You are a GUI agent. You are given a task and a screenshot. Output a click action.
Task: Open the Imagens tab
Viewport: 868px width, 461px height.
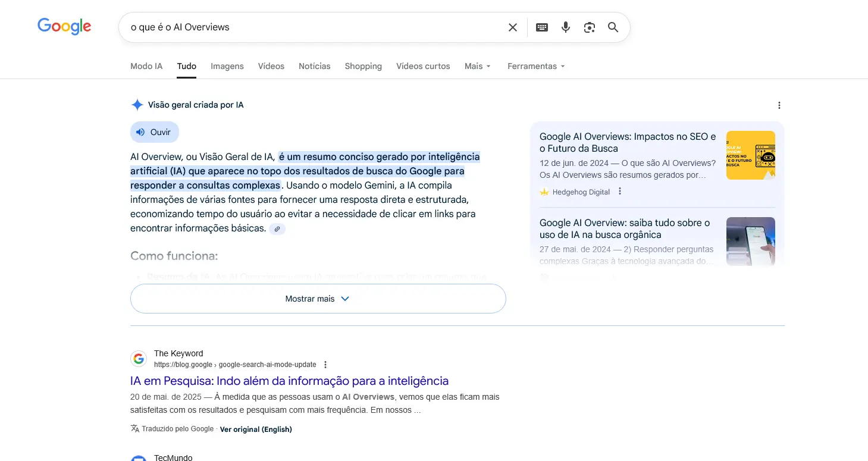click(x=227, y=66)
